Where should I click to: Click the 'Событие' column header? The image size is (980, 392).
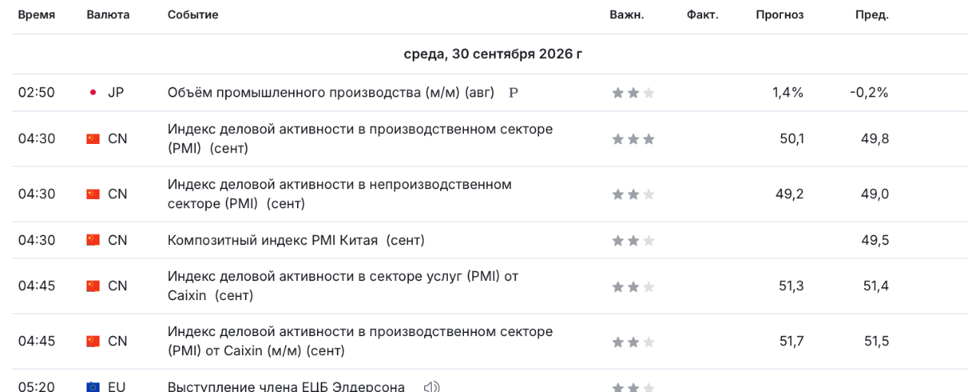pyautogui.click(x=193, y=15)
